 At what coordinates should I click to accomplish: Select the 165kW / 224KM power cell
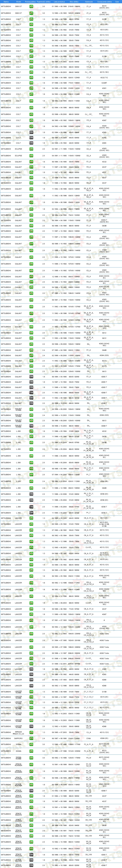click(x=74, y=13)
